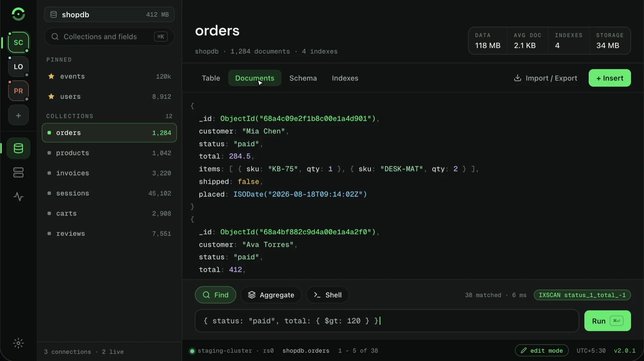
Task: Click the green staging-cluster status dot
Action: pos(192,351)
